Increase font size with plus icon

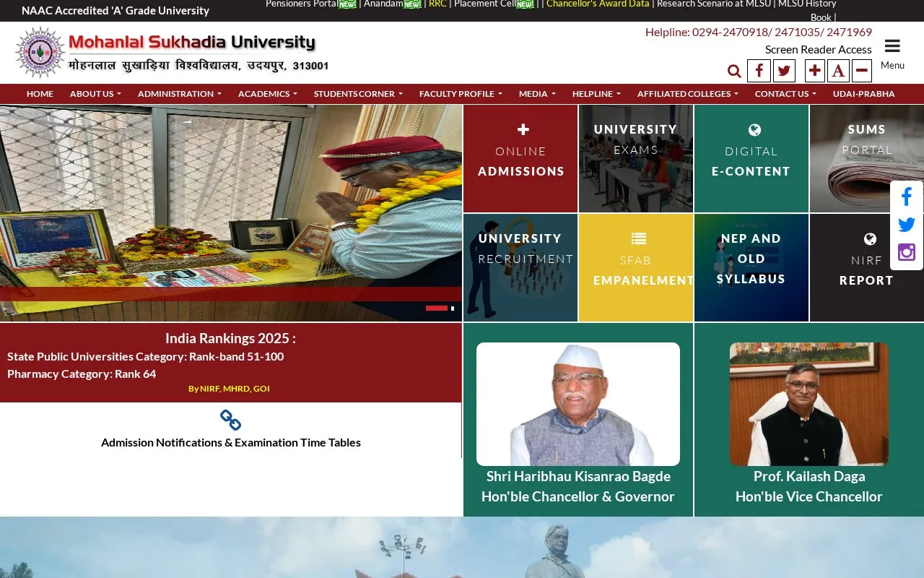[815, 71]
